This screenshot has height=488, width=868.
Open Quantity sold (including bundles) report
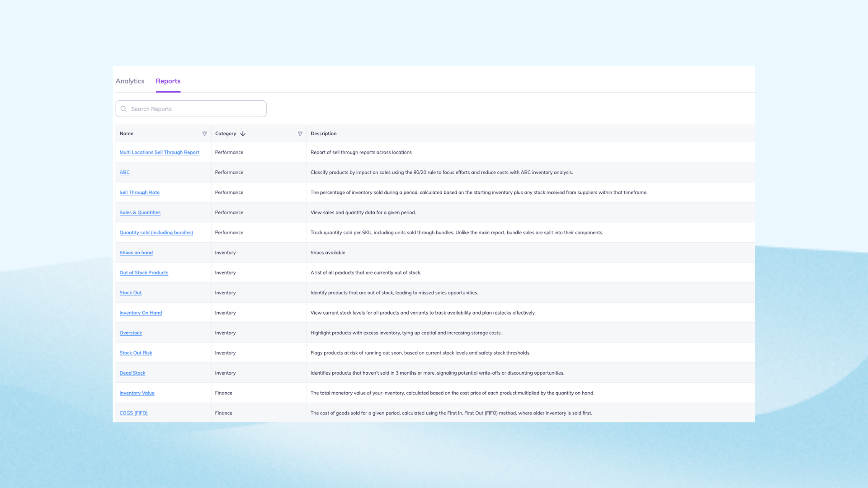pyautogui.click(x=156, y=233)
